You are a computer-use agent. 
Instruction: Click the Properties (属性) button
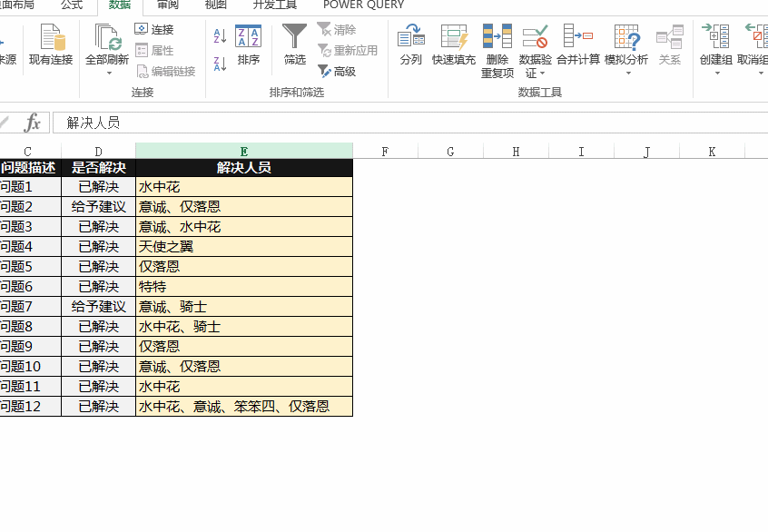[x=154, y=50]
